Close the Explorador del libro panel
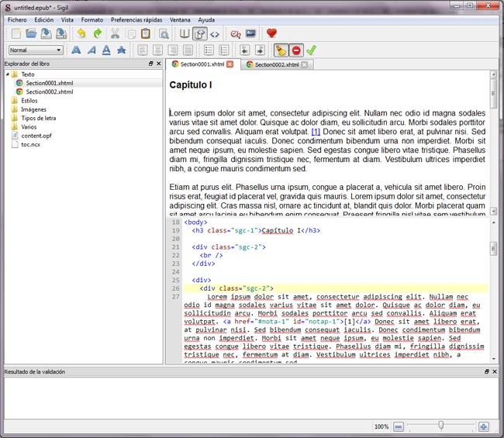Viewport: 504px width, 438px height. coord(158,64)
